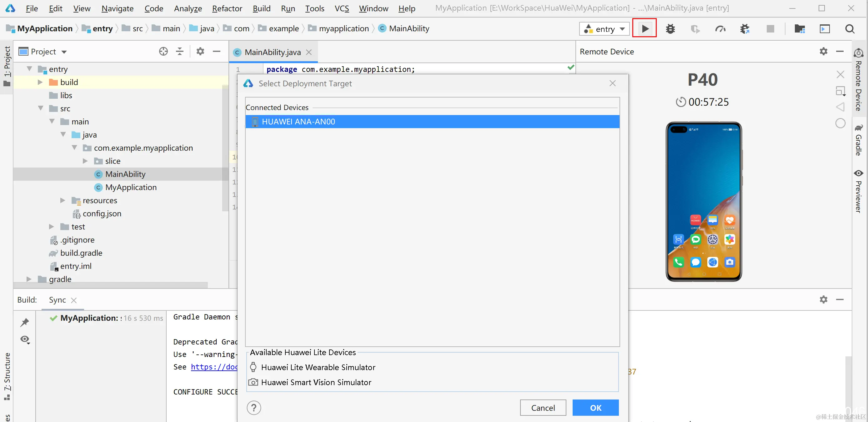Click the collapse all icon in Project panel

[180, 51]
